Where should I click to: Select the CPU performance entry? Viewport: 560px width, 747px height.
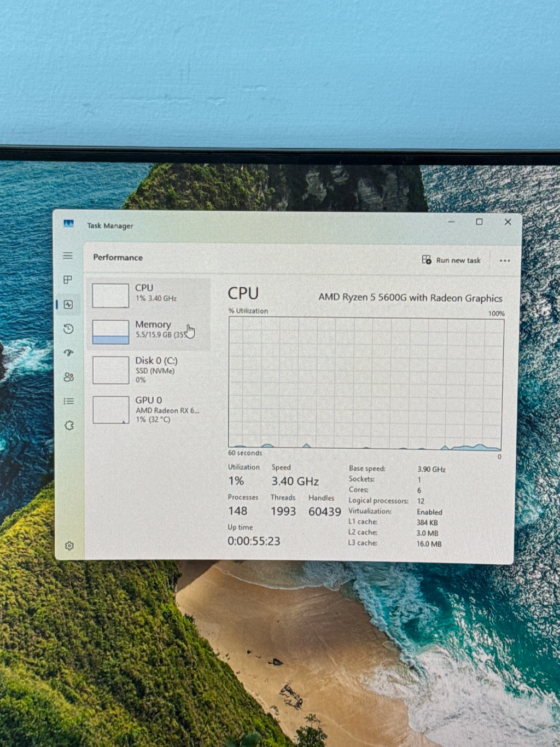pos(148,296)
